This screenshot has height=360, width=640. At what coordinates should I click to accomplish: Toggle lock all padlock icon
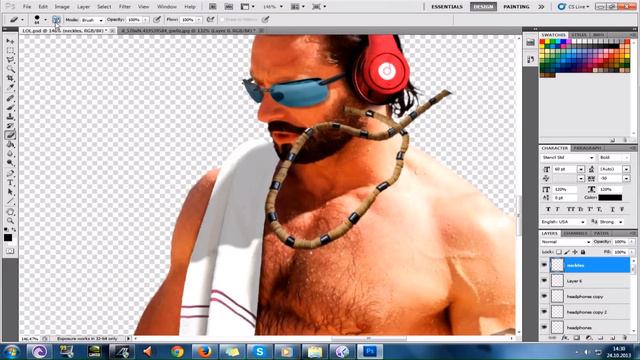[x=583, y=252]
